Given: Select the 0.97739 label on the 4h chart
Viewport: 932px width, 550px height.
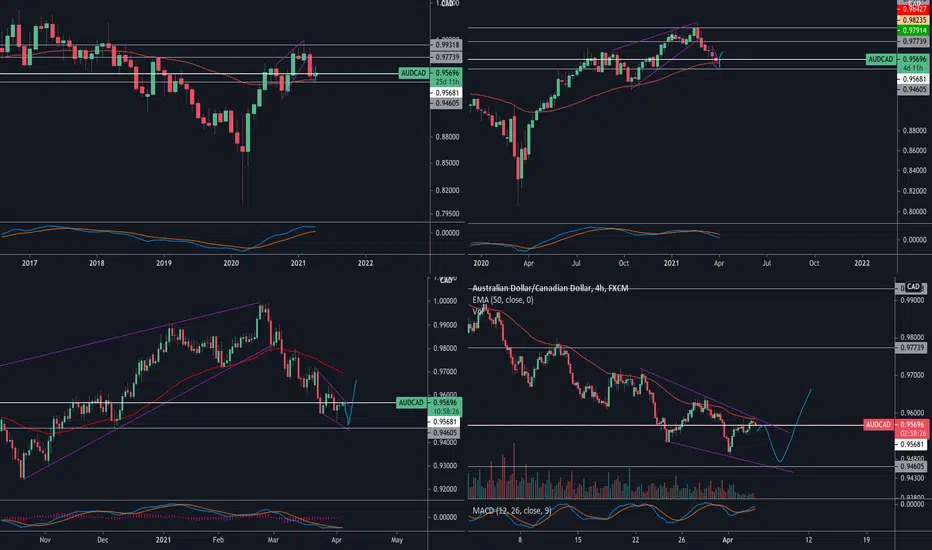Looking at the screenshot, I should click(x=912, y=348).
